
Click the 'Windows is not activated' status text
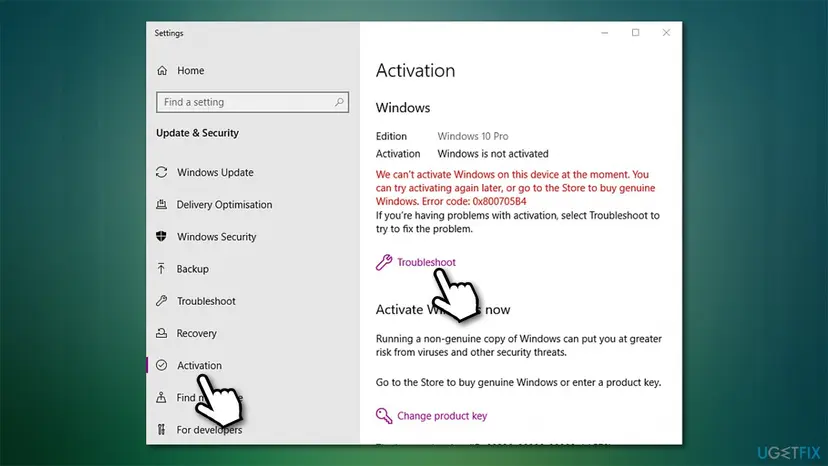click(493, 154)
